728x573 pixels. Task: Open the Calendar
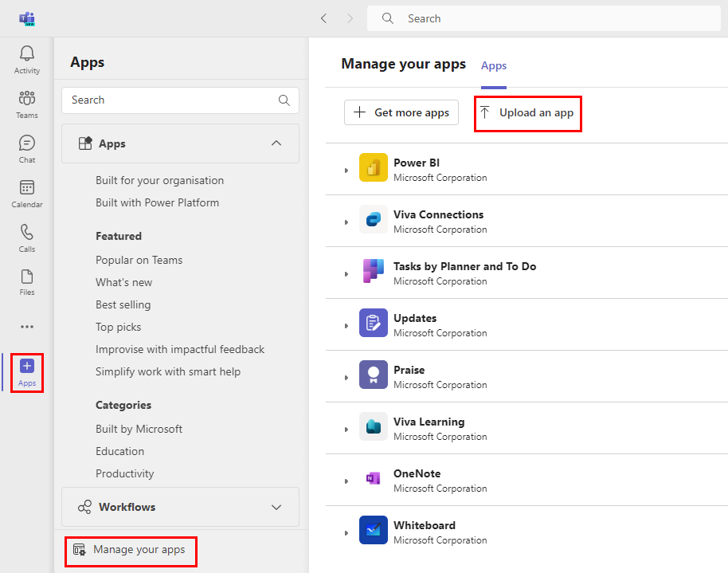point(26,191)
